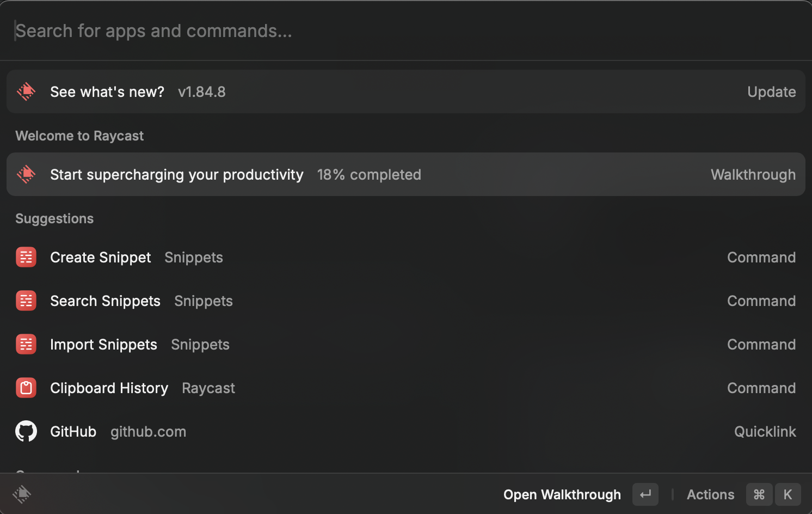The image size is (812, 514).
Task: Select the Create Snippet command
Action: click(406, 257)
